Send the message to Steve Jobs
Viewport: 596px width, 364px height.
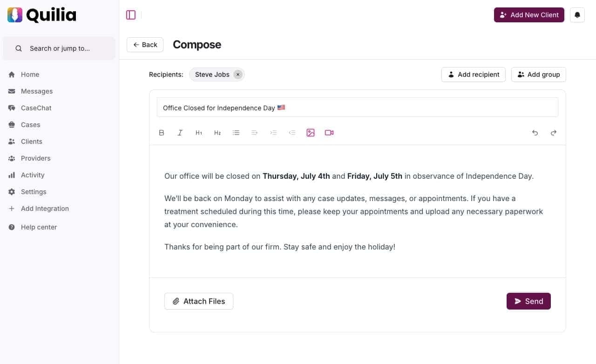pos(528,301)
